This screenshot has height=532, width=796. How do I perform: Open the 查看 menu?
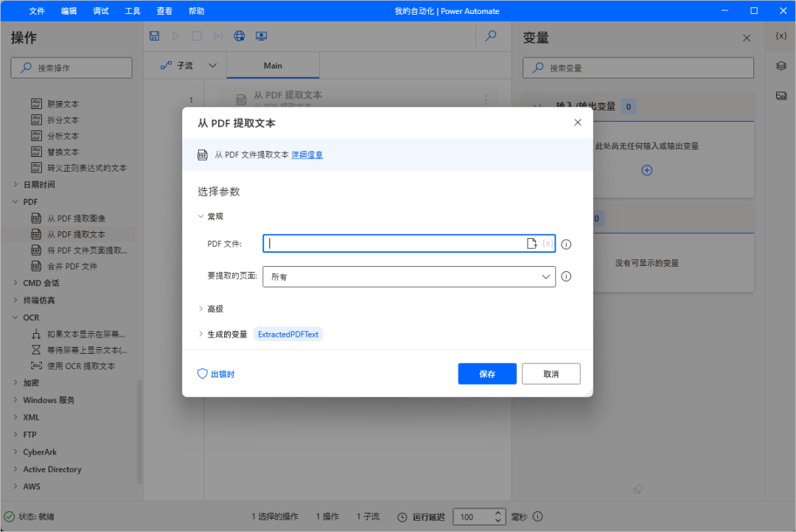pyautogui.click(x=164, y=10)
